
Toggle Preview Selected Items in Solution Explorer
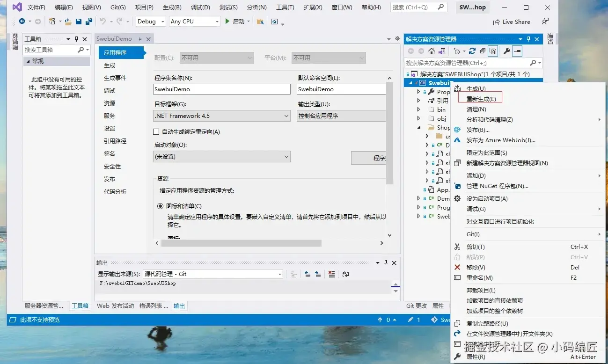coord(517,51)
